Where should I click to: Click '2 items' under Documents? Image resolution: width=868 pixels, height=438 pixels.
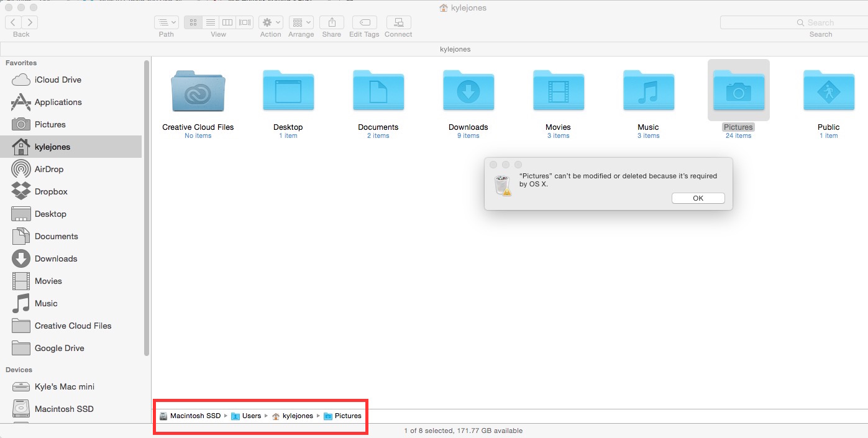[378, 136]
